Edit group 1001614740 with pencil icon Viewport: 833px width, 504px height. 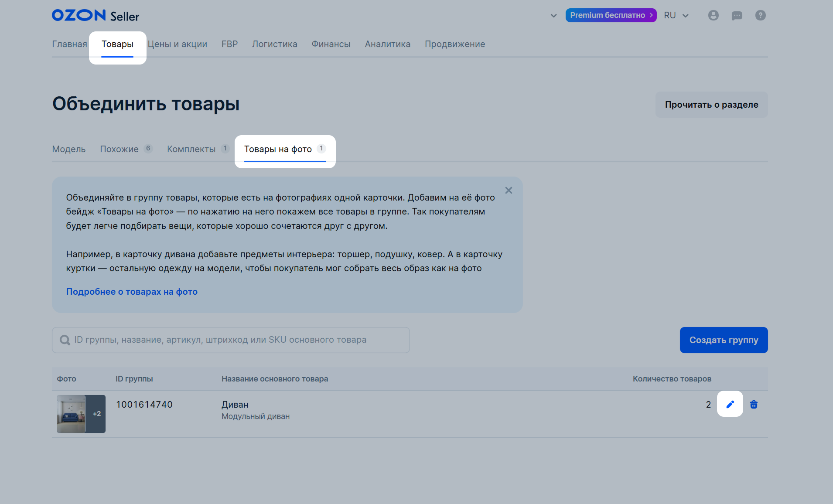point(730,404)
